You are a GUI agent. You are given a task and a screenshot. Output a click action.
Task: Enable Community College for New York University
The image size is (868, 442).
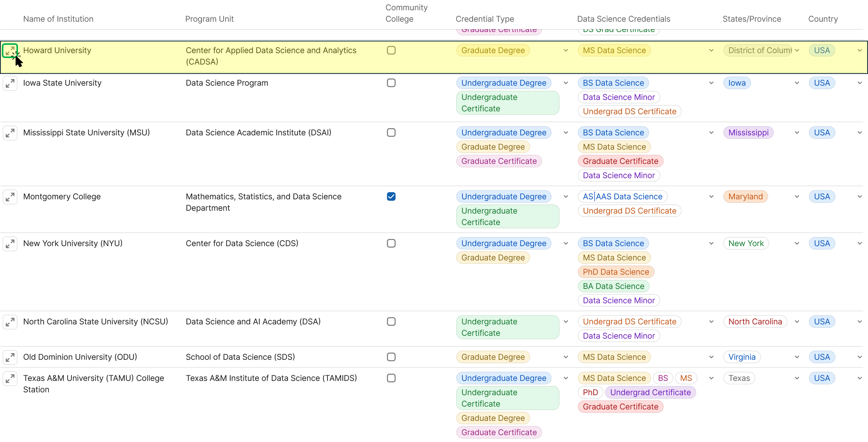(391, 243)
